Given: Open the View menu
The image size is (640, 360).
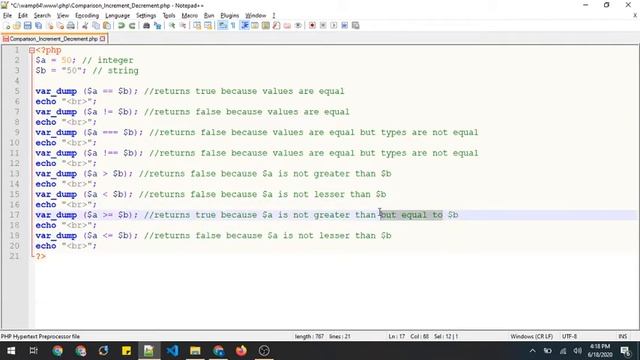Looking at the screenshot, I should [x=62, y=16].
